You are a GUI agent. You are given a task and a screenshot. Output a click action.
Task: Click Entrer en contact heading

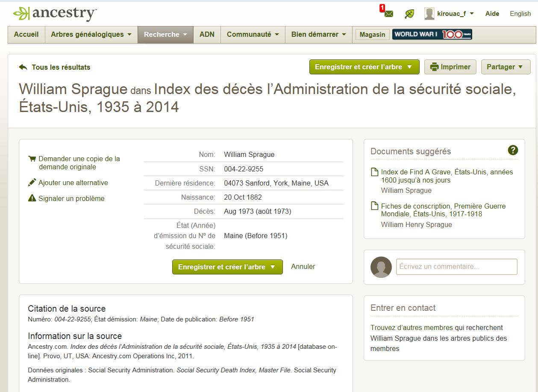click(x=403, y=308)
